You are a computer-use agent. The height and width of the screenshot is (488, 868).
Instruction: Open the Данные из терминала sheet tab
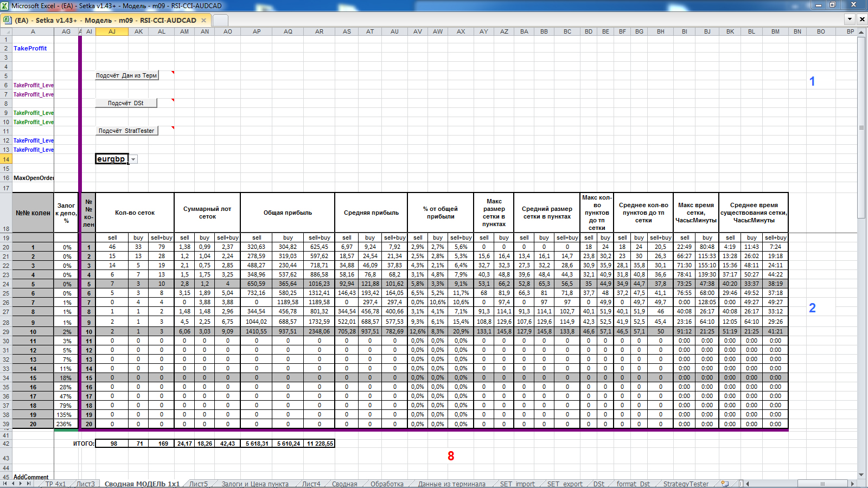pyautogui.click(x=452, y=484)
